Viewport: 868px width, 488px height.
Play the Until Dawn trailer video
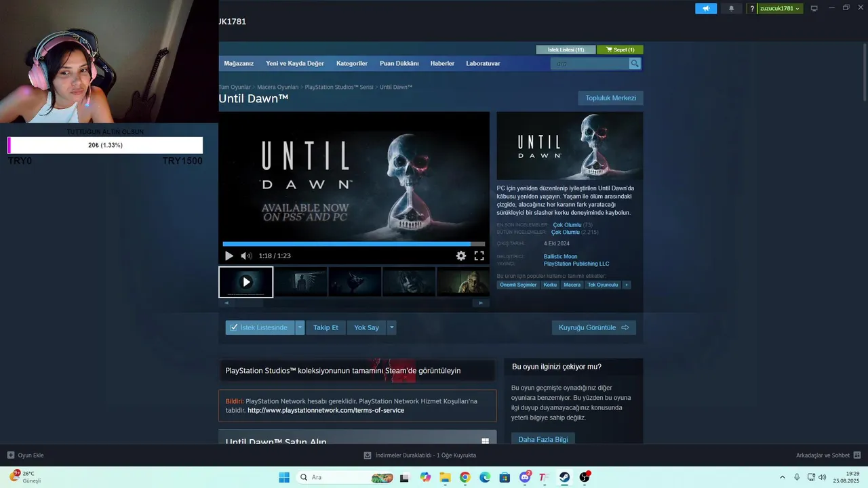tap(229, 256)
